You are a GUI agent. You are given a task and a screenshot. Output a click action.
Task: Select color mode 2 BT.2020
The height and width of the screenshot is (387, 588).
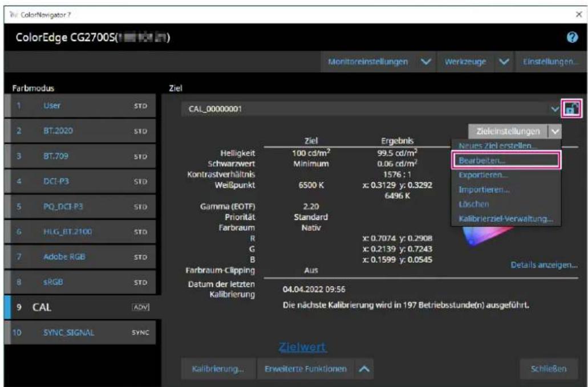coord(80,131)
